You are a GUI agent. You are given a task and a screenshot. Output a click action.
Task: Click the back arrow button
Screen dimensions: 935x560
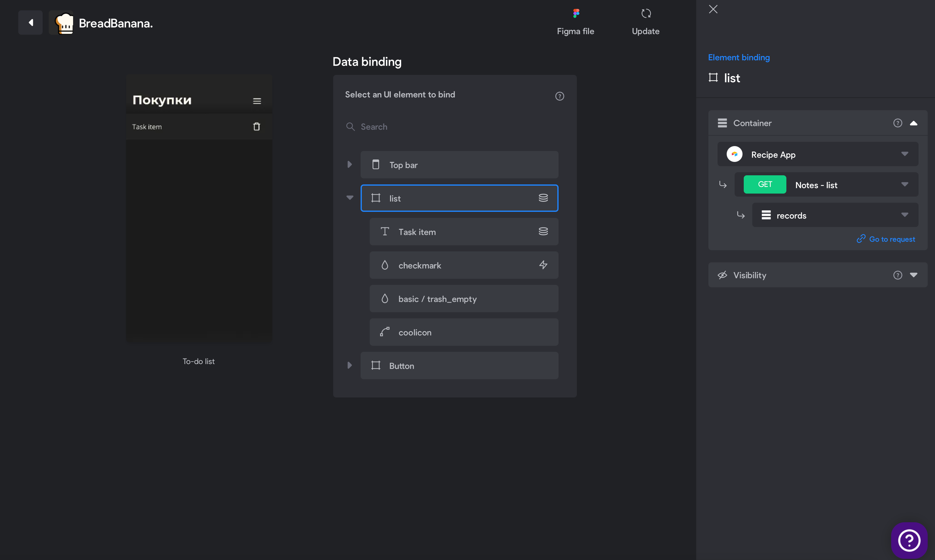(x=30, y=23)
